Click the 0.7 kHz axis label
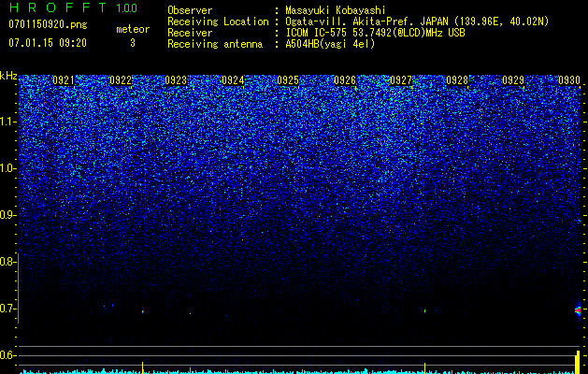The image size is (588, 374). click(7, 309)
